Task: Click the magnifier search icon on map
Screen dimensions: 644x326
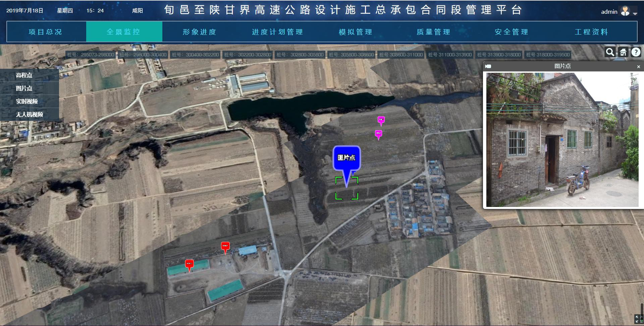Action: point(610,52)
